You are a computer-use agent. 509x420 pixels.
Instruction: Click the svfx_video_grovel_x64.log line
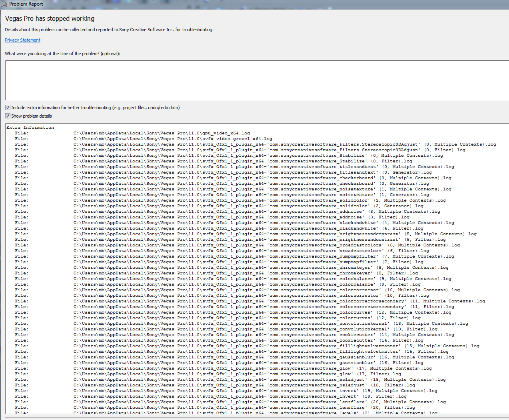coord(144,139)
